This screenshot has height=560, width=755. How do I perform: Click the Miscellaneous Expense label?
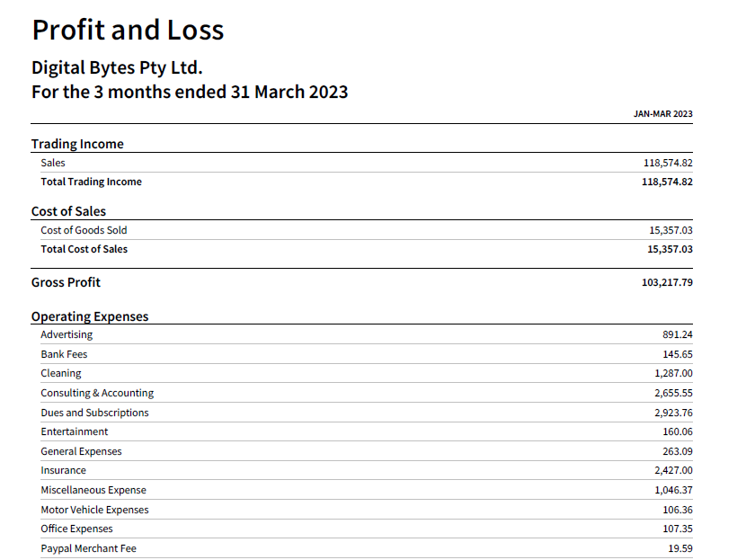click(93, 490)
